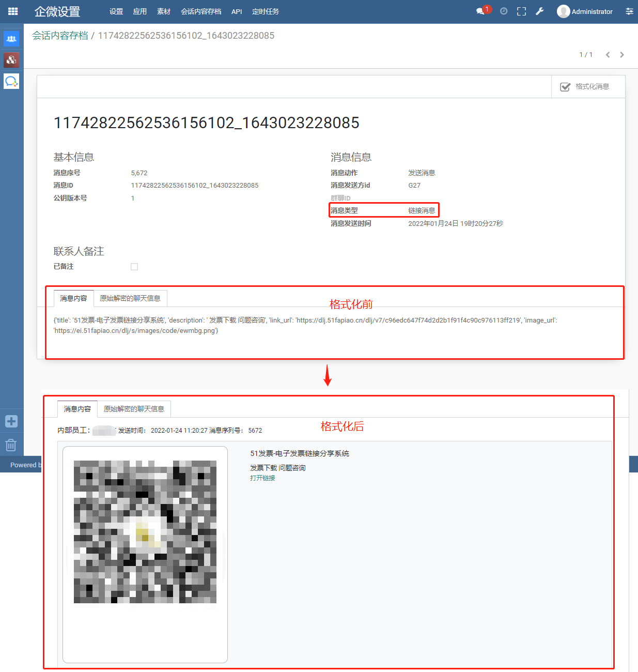The image size is (638, 672).
Task: Go to previous record arrow
Action: (608, 55)
